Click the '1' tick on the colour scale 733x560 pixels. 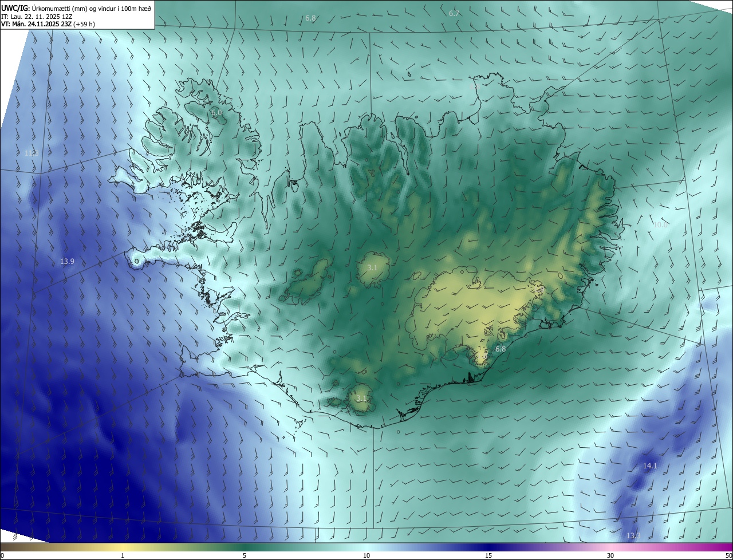[x=123, y=555]
